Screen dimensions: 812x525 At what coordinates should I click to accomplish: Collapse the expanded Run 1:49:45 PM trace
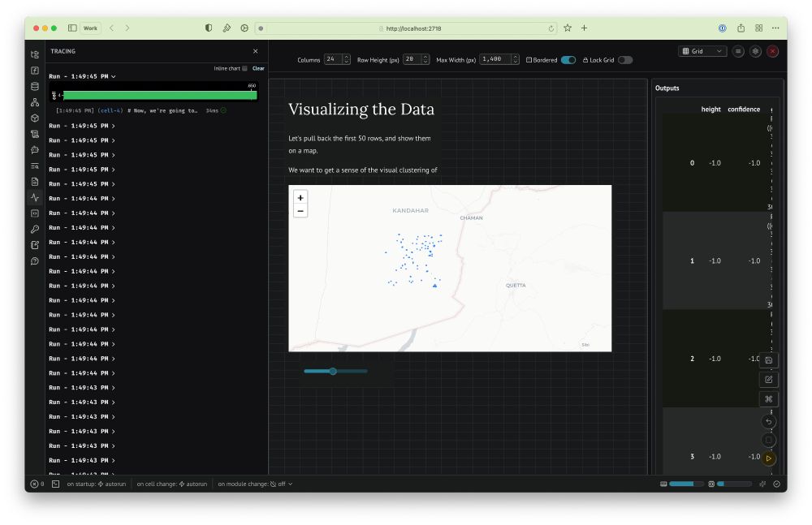tap(82, 76)
